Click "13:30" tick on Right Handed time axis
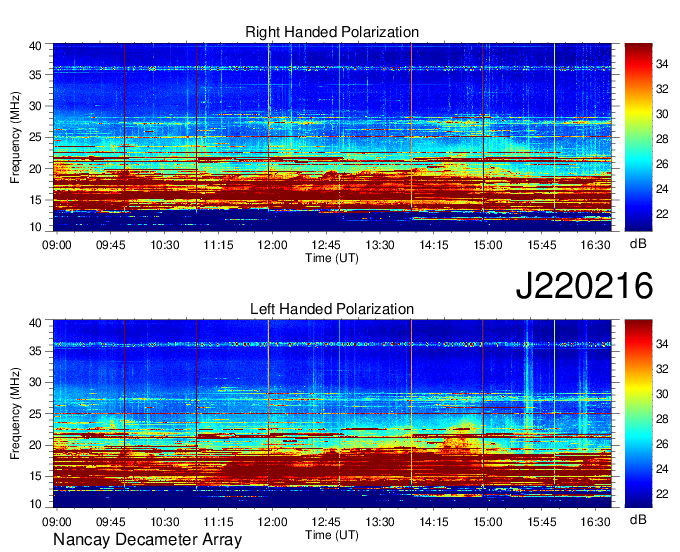680x552 pixels. [x=380, y=245]
